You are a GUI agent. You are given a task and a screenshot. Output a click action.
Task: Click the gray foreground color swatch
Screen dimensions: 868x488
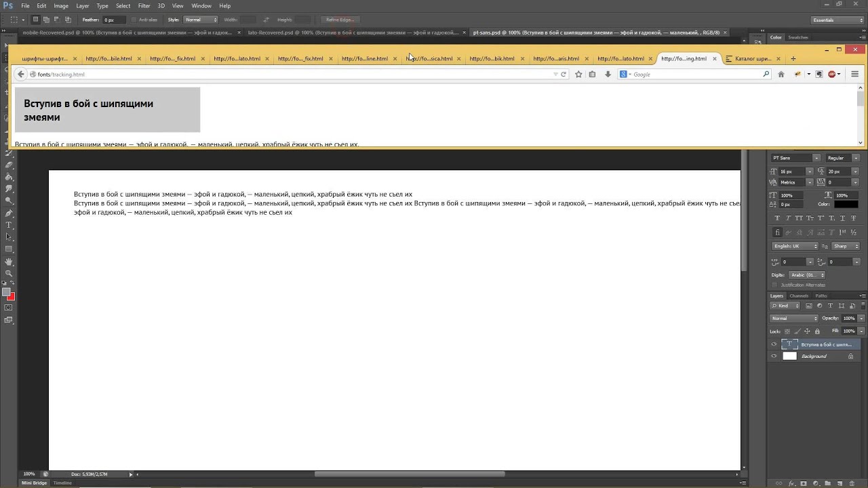pyautogui.click(x=6, y=291)
